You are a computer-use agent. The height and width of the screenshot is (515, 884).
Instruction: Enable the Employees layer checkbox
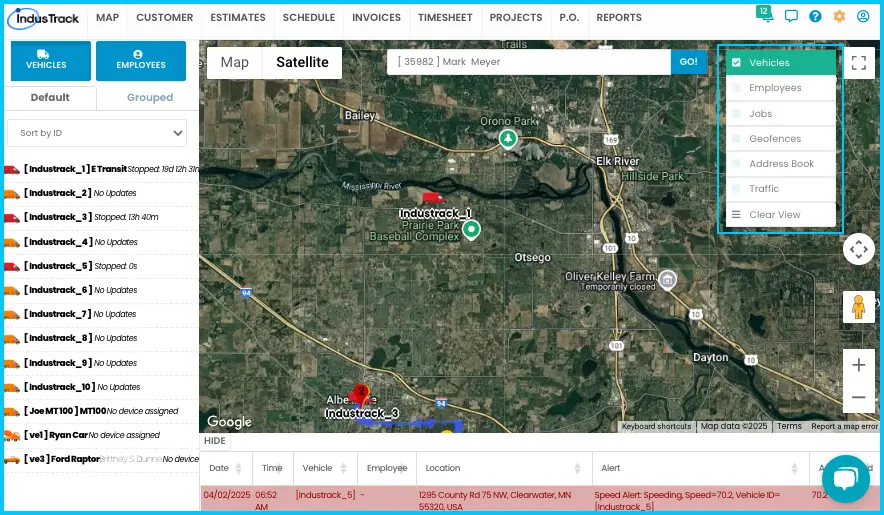(736, 88)
